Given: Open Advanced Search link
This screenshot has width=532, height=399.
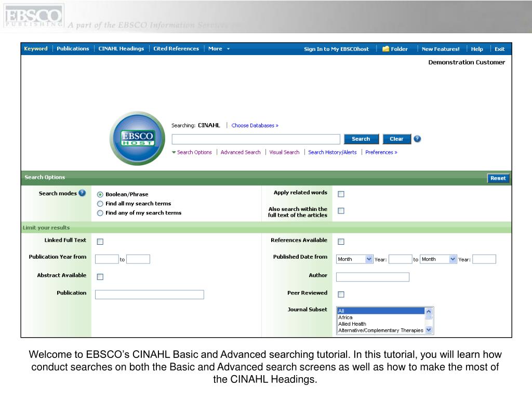Looking at the screenshot, I should tap(241, 152).
